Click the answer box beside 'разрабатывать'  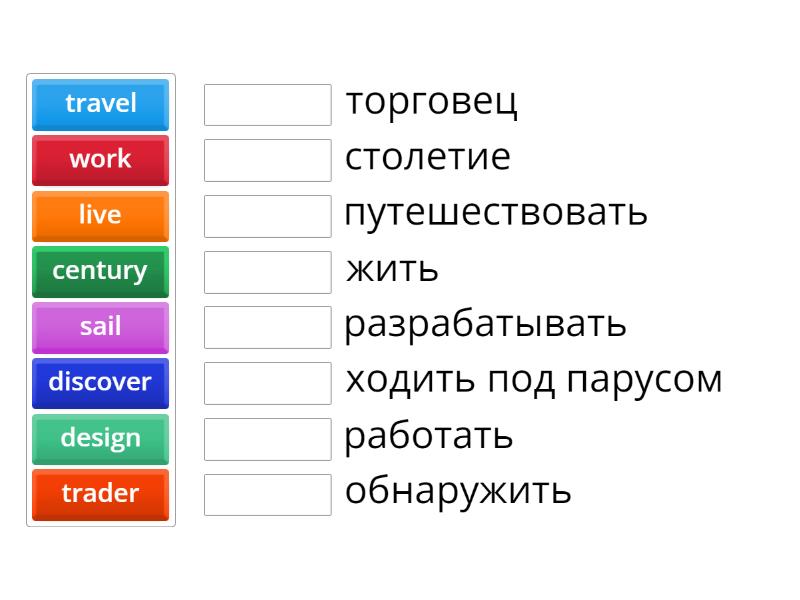tap(267, 327)
